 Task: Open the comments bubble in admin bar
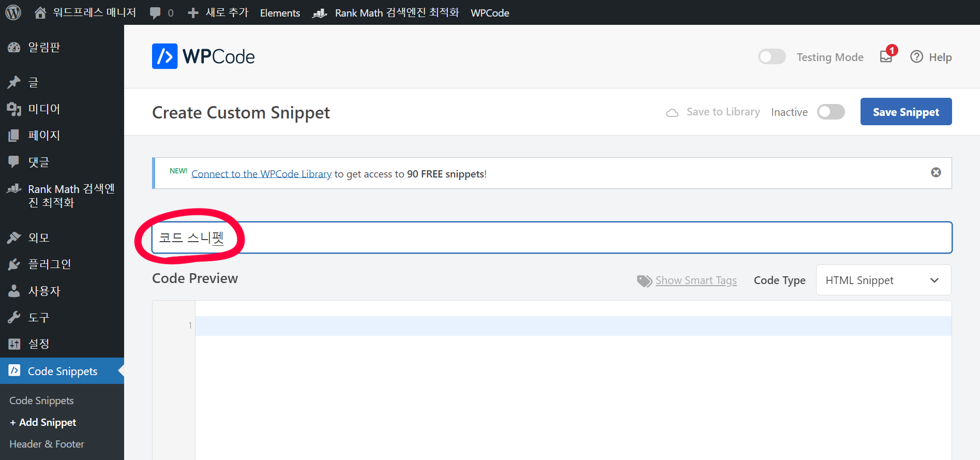(x=155, y=13)
